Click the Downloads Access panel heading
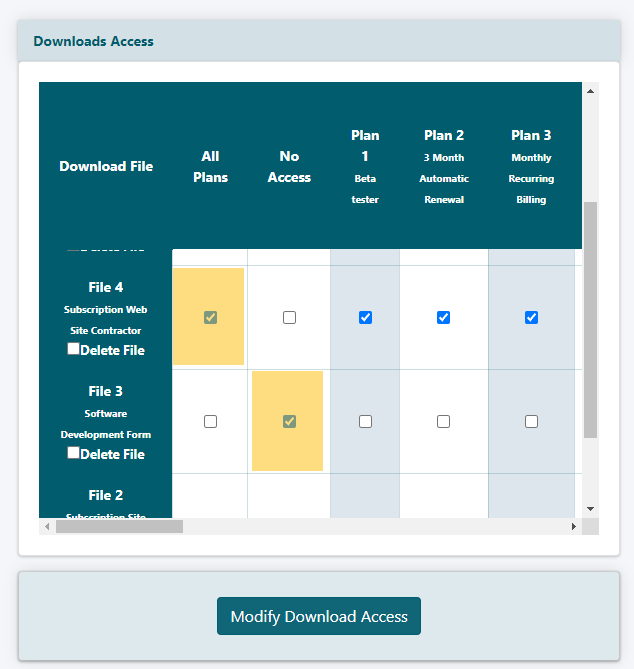 click(93, 41)
